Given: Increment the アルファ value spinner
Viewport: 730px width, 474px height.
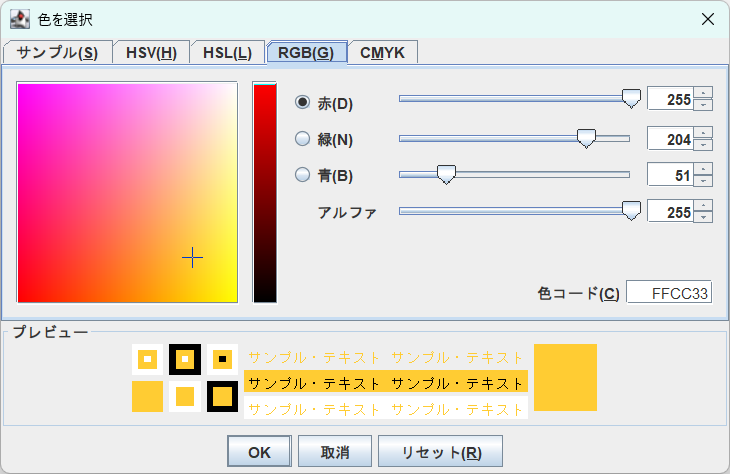Looking at the screenshot, I should click(x=703, y=205).
